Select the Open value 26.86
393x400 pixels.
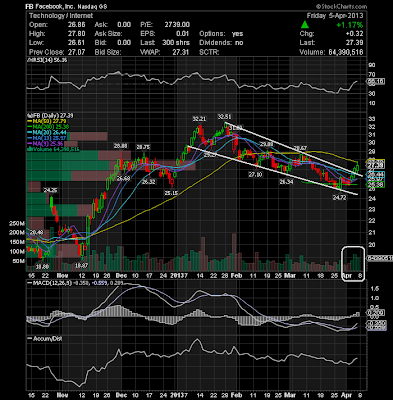coord(76,25)
